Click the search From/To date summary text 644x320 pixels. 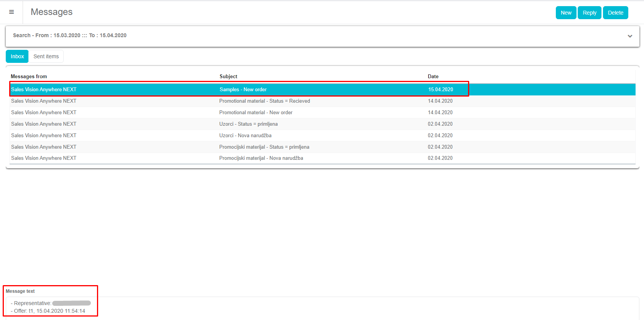point(70,35)
